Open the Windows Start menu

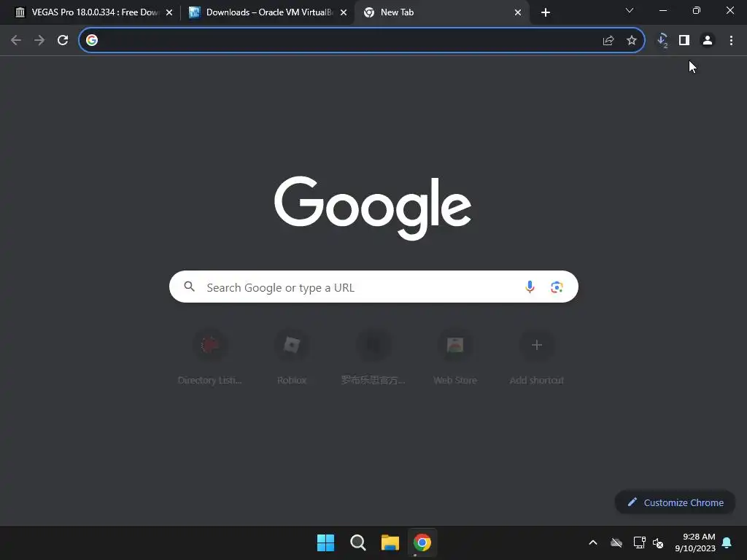(326, 542)
